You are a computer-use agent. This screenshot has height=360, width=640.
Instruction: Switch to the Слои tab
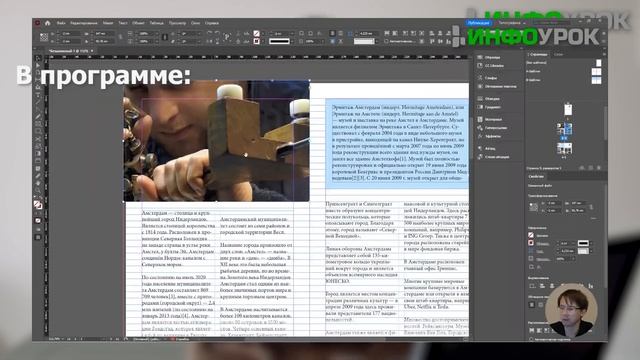tap(558, 54)
